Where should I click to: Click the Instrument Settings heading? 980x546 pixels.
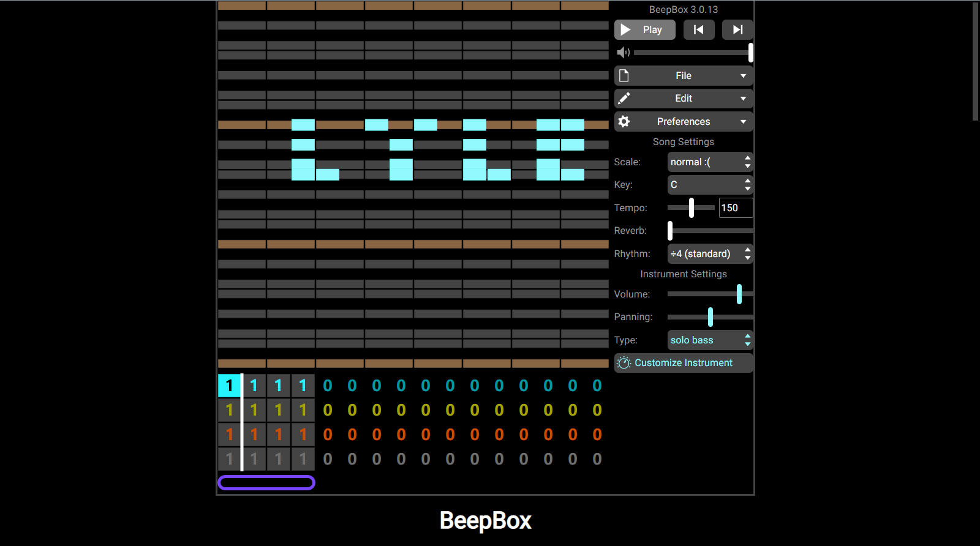684,274
